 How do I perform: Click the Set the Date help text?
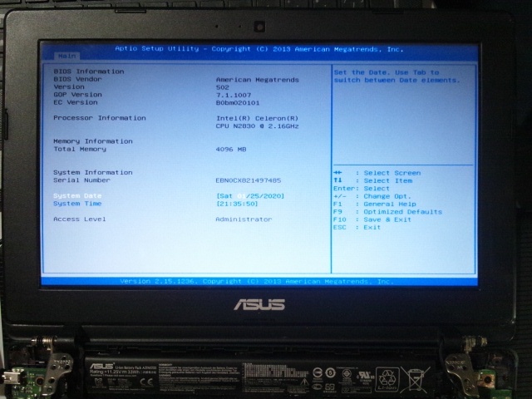point(397,76)
